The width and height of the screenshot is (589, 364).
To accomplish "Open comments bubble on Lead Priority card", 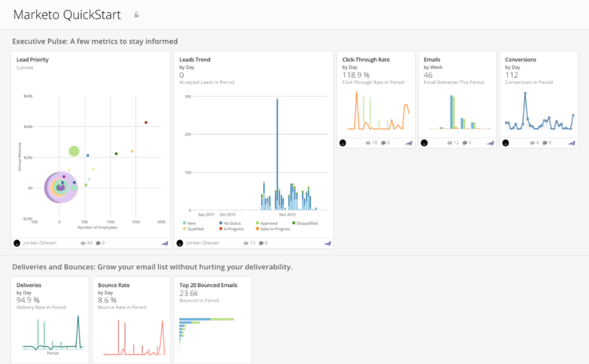I will tap(98, 243).
